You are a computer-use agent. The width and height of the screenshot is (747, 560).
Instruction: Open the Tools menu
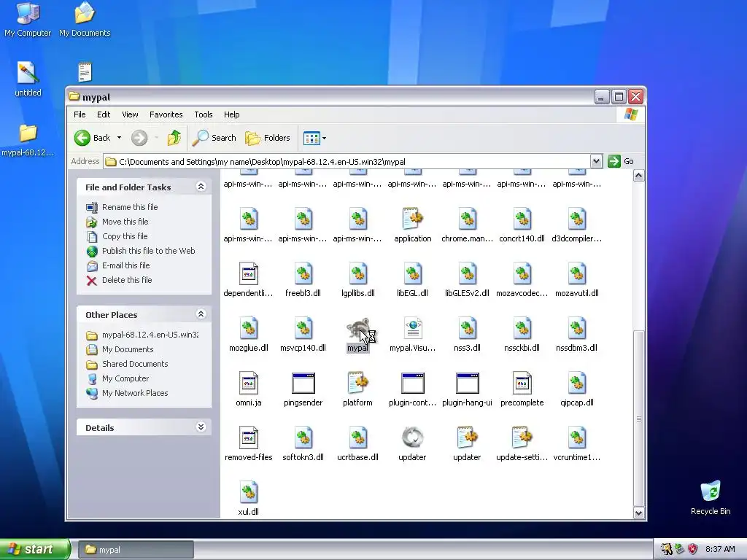point(203,114)
